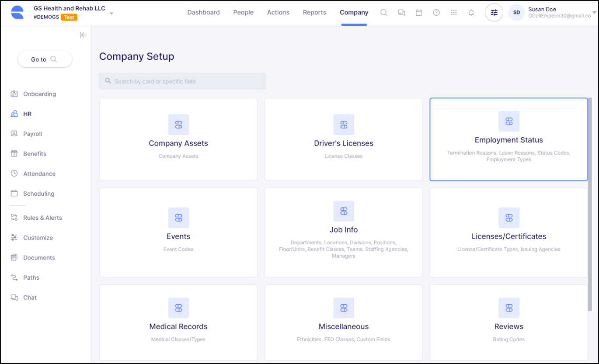This screenshot has width=599, height=364.
Task: Open the settings sliders round button
Action: coord(494,13)
